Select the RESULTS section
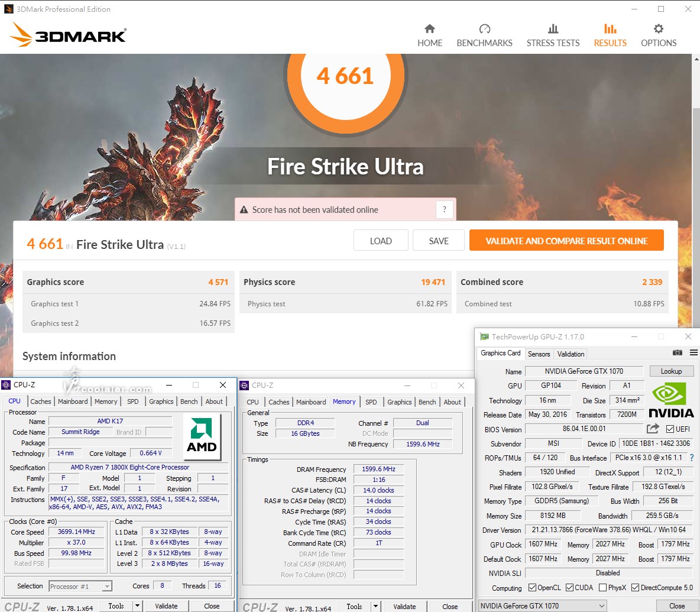Screen dimensions: 700x612 point(610,35)
